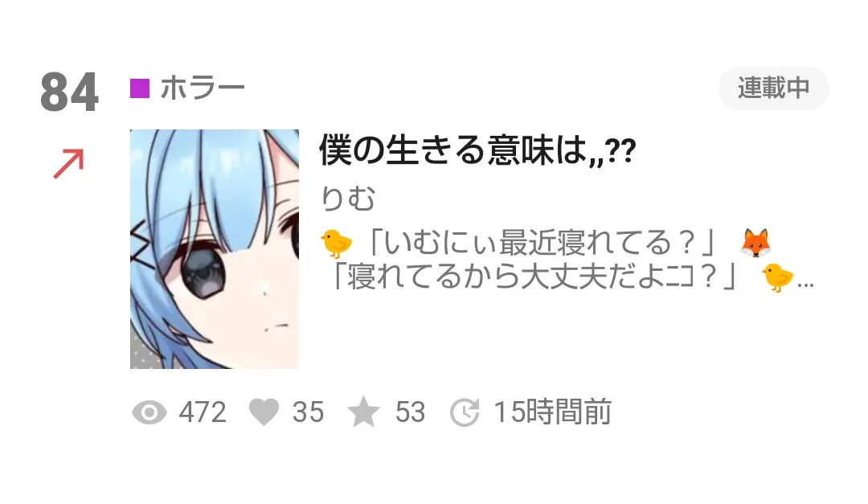Click the 連載中 status badge
The width and height of the screenshot is (868, 504).
773,88
